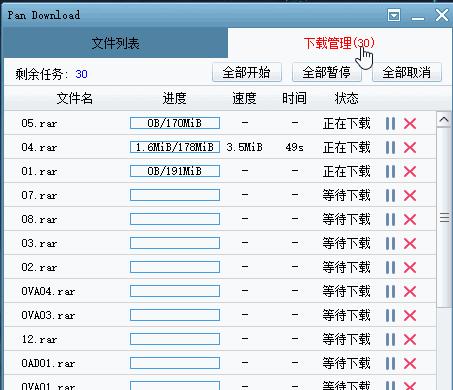Click the 04.rar progress bar 1.6MiB/178MiB

pyautogui.click(x=175, y=147)
